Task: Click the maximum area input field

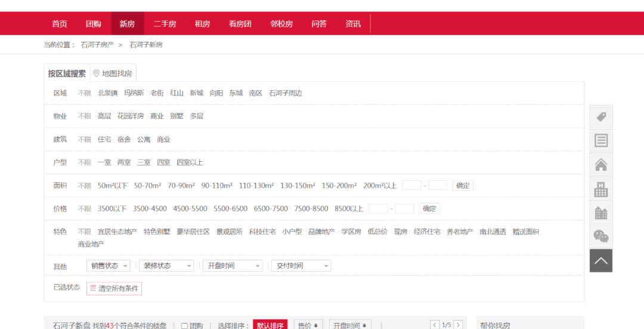Action: coord(438,186)
